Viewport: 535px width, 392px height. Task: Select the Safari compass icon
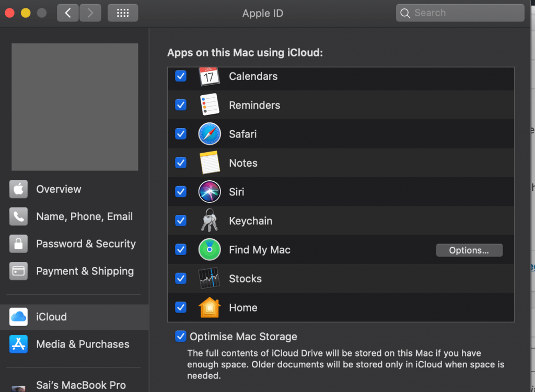click(x=209, y=134)
